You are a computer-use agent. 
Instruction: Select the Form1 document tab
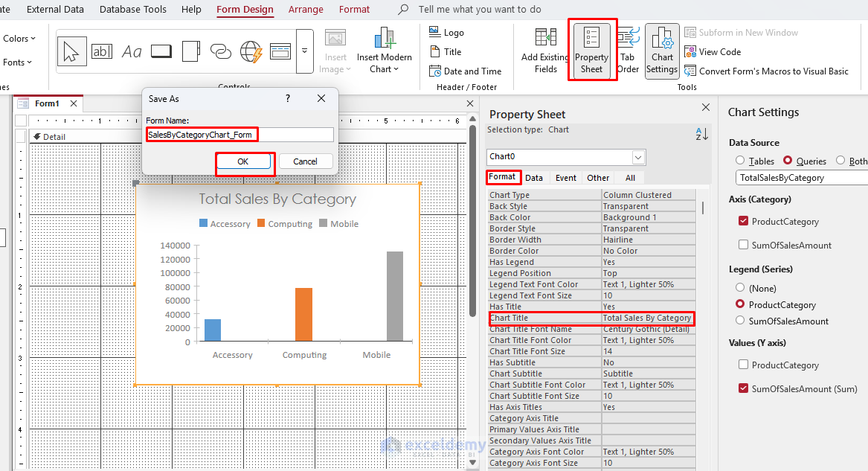pyautogui.click(x=46, y=103)
